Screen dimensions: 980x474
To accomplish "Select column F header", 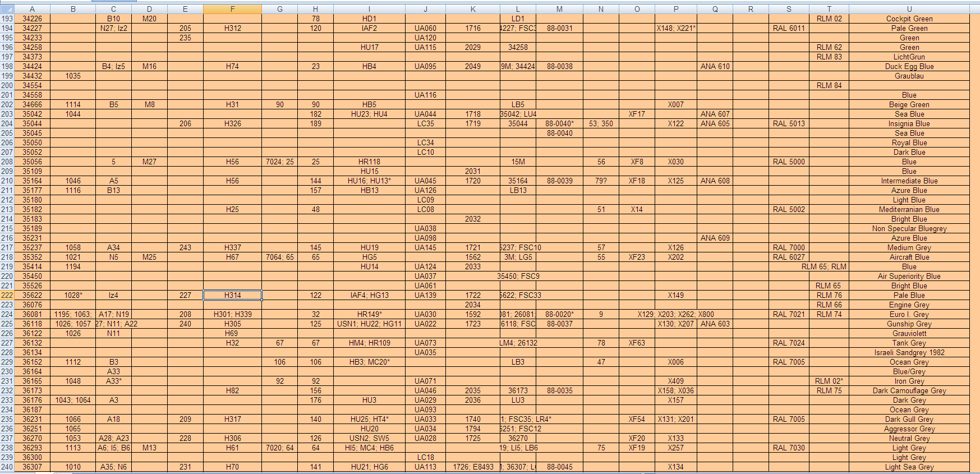I will tap(232, 9).
